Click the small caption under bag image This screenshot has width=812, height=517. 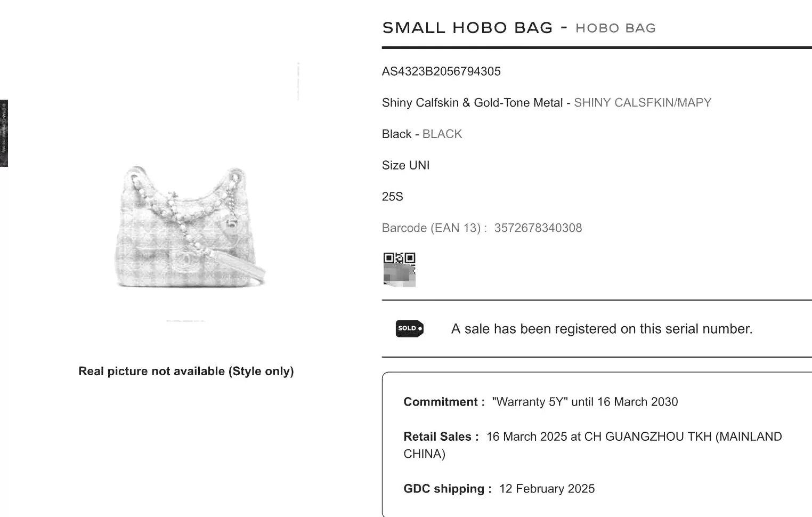coord(186,321)
